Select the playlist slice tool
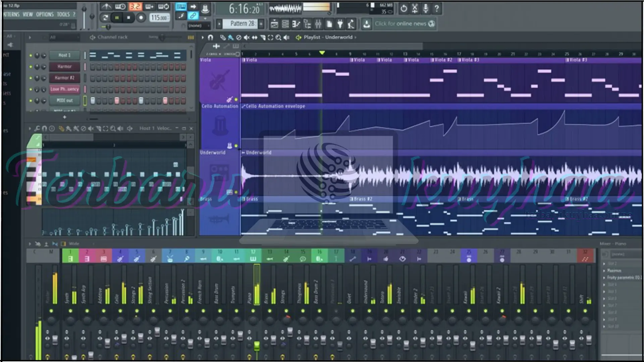The image size is (644, 362). [263, 37]
